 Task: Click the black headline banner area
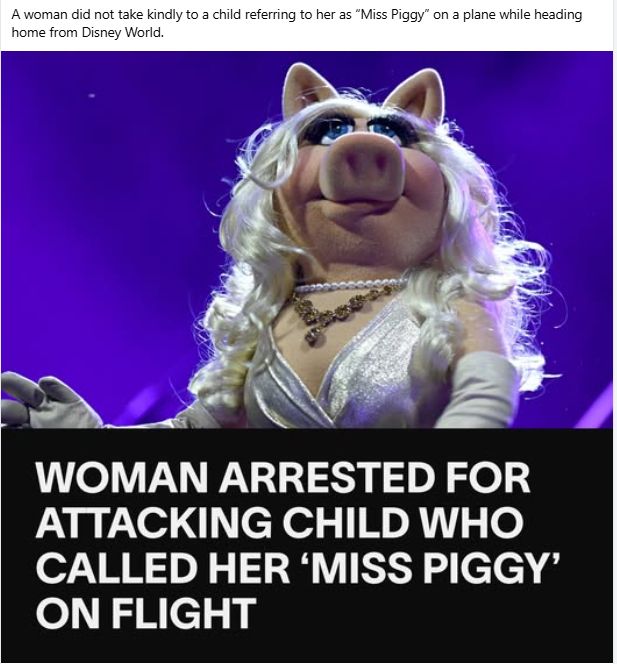pos(307,545)
